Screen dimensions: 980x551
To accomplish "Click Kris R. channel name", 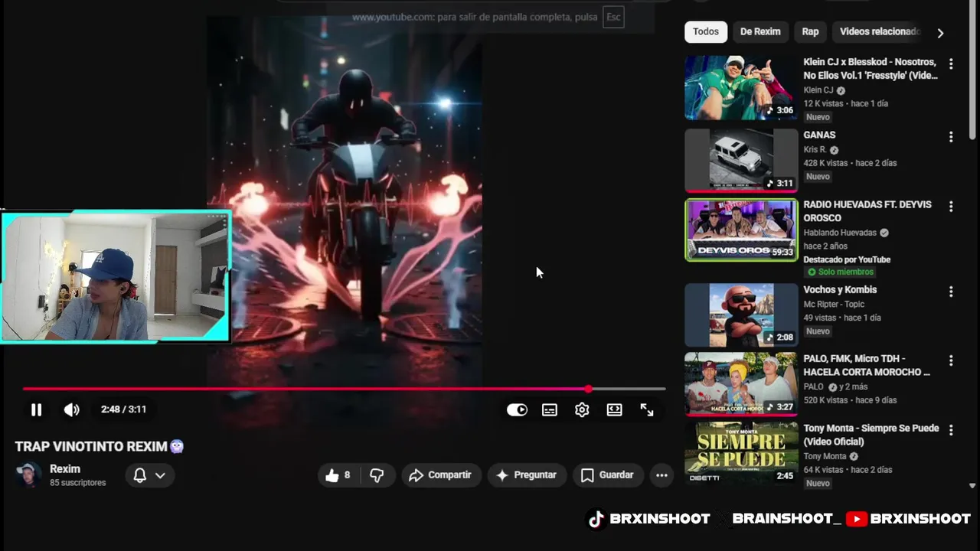I will [815, 150].
